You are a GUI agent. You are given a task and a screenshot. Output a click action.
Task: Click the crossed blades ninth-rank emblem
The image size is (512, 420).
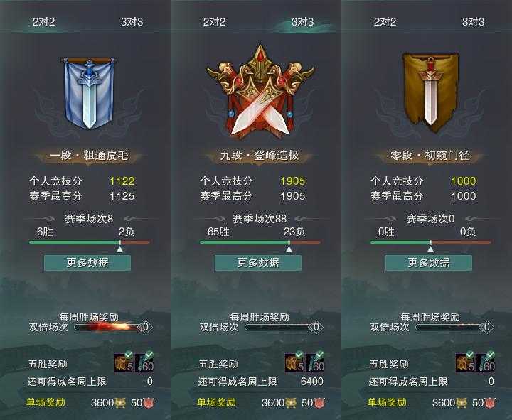pyautogui.click(x=260, y=92)
